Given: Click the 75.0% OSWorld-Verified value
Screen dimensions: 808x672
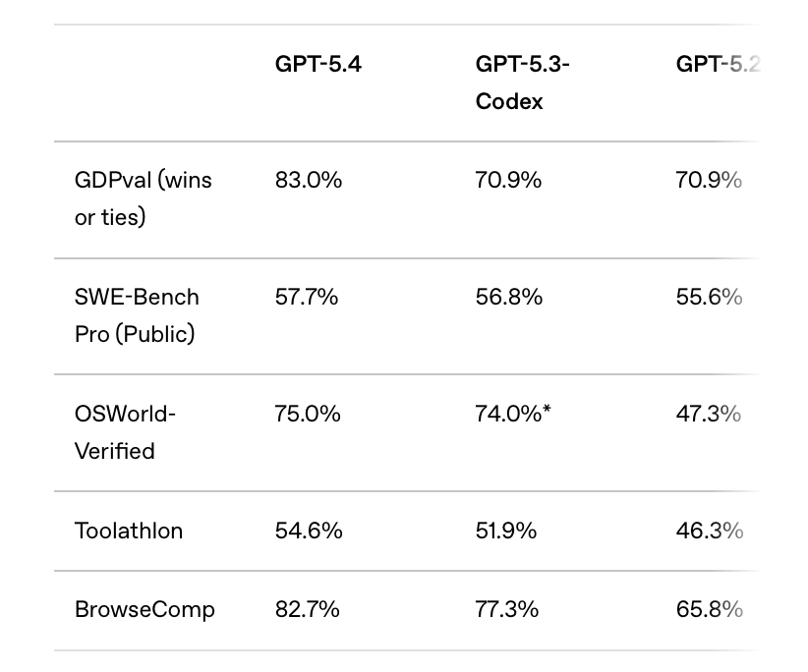Looking at the screenshot, I should coord(308,414).
